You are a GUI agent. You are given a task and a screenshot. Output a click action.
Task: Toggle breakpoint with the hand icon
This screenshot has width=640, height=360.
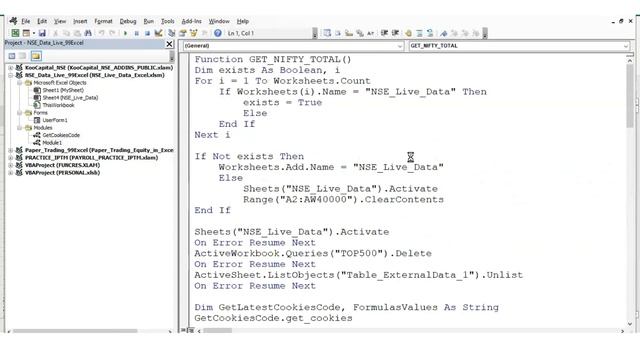point(408,33)
